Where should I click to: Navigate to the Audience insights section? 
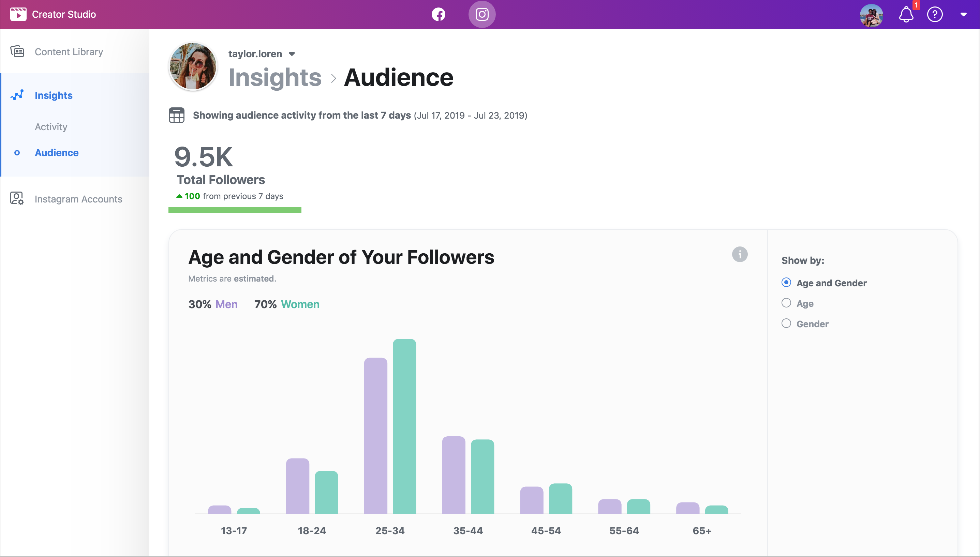click(57, 153)
